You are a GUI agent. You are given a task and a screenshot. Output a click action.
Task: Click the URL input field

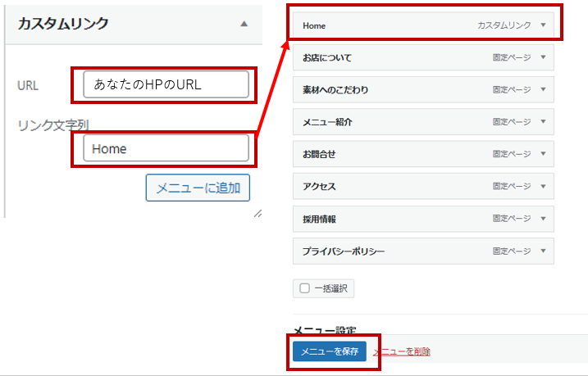point(166,84)
